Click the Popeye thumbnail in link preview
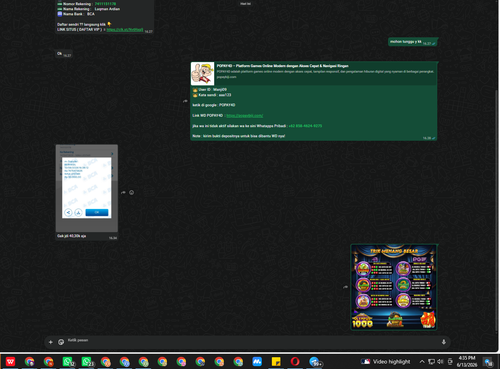 (x=203, y=73)
